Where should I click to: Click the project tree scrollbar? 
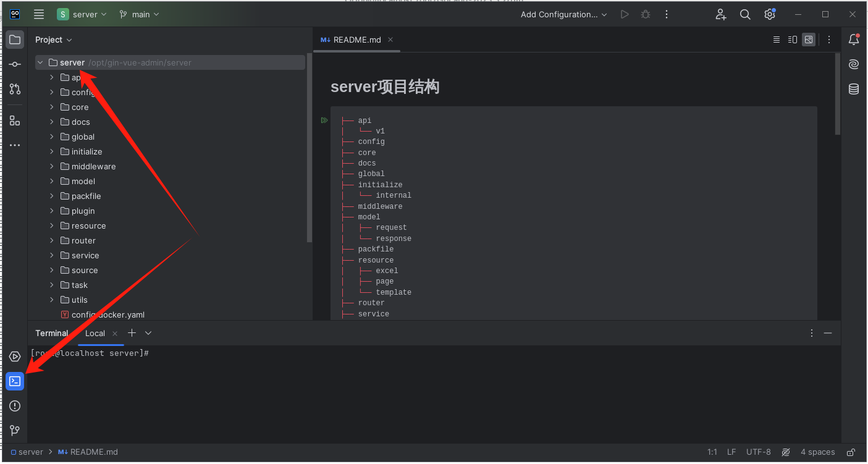[x=310, y=148]
